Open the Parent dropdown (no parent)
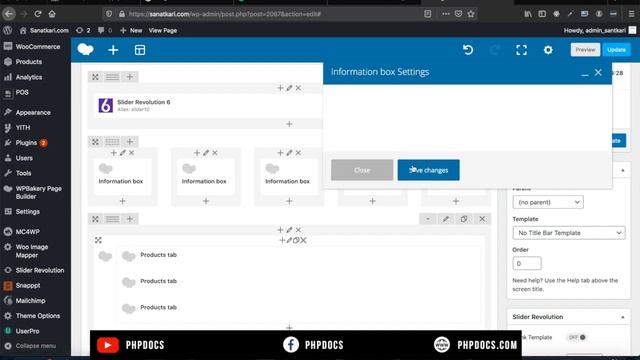640x360 pixels. [x=548, y=202]
